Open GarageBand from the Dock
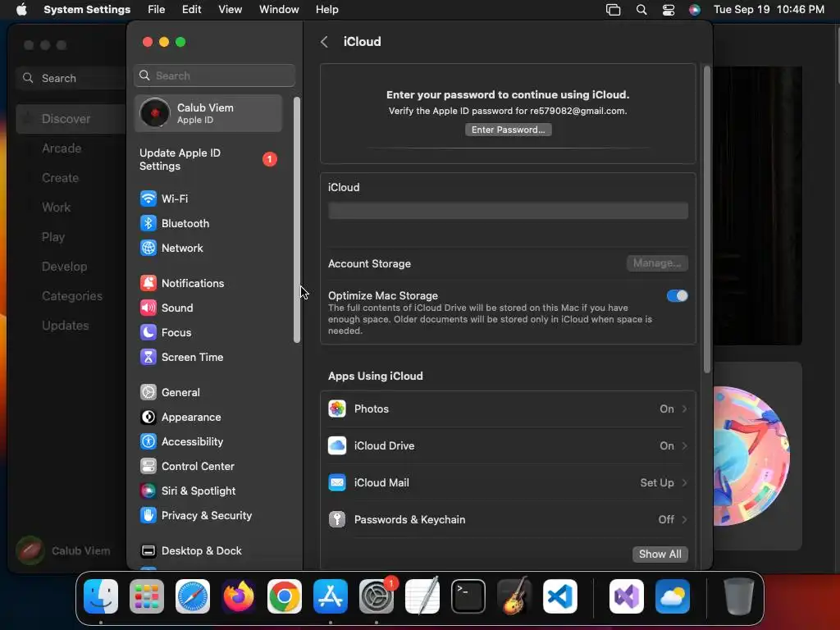Screen dimensions: 840x630 click(x=514, y=596)
